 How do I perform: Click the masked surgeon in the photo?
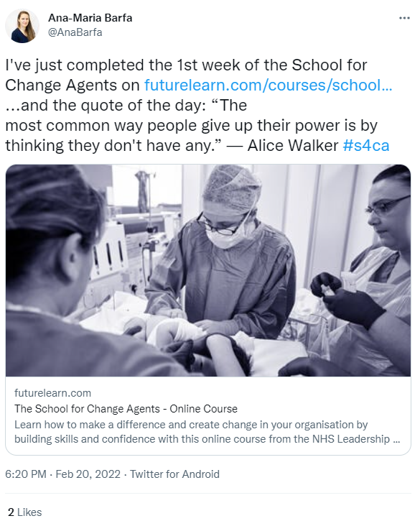221,252
